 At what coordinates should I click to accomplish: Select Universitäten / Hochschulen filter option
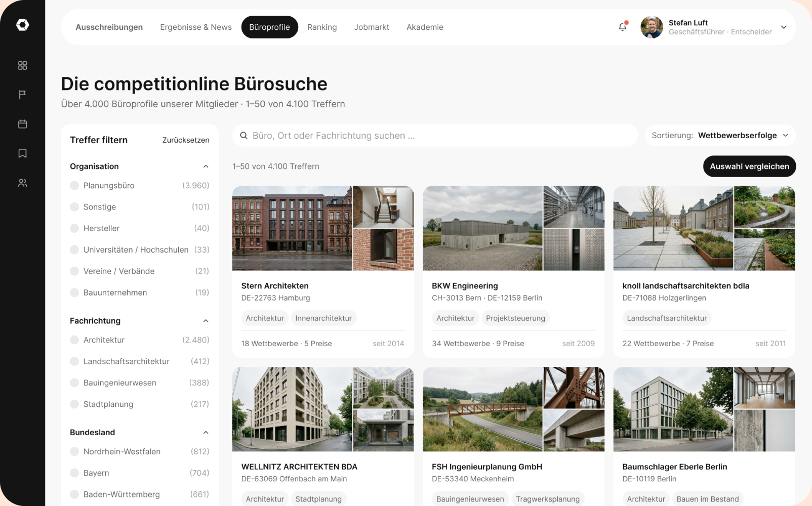(x=140, y=250)
